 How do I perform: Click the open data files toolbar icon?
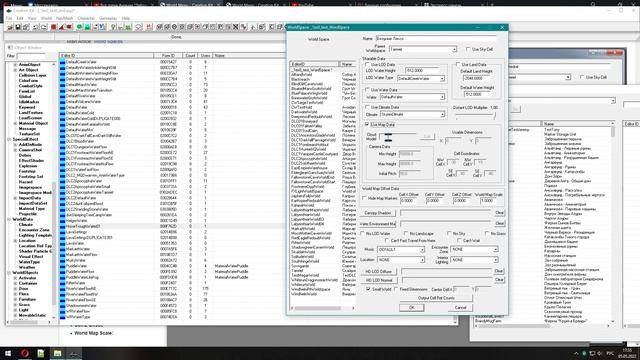(x=10, y=27)
